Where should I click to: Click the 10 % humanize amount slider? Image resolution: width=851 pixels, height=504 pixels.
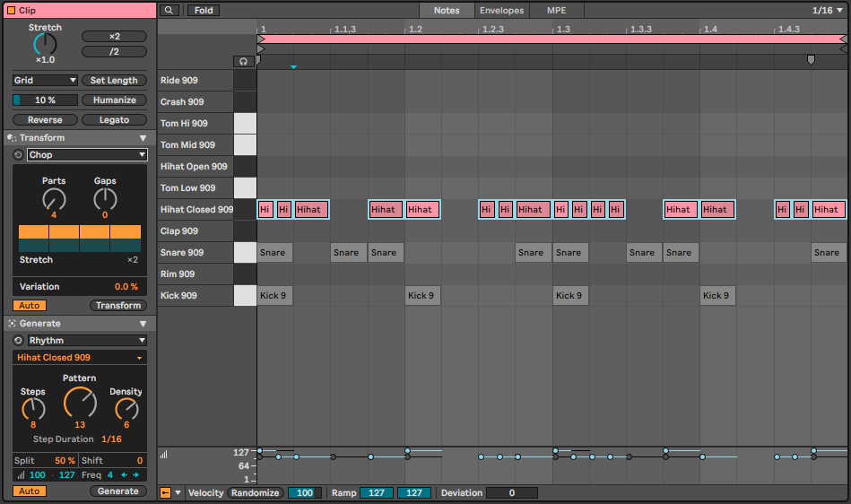(45, 100)
